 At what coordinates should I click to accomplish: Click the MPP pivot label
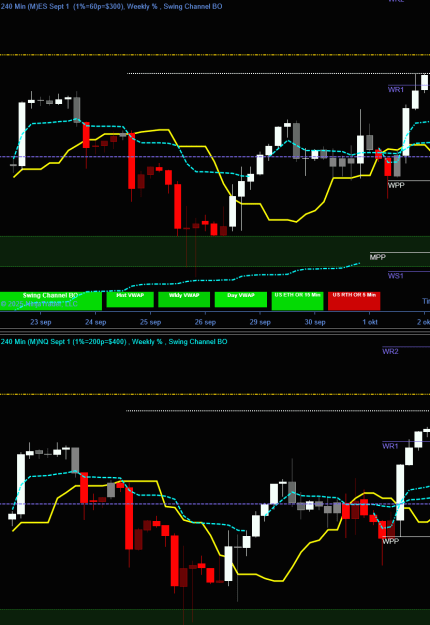point(377,257)
